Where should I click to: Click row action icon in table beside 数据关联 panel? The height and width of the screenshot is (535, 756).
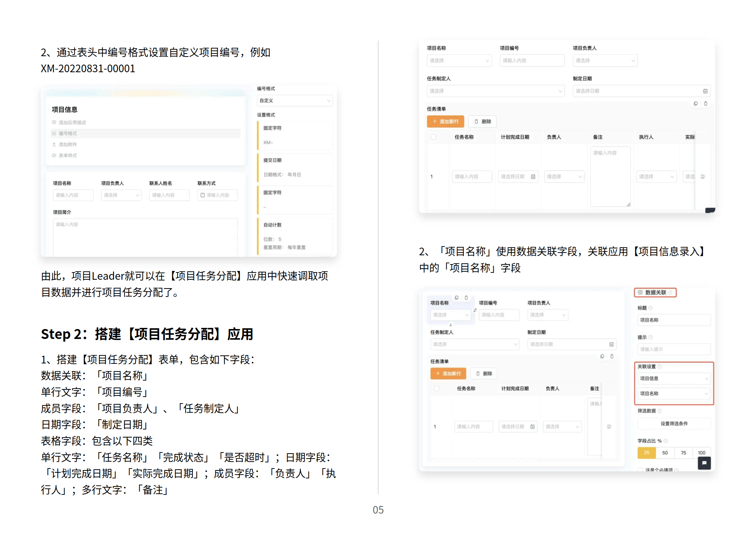tap(609, 426)
